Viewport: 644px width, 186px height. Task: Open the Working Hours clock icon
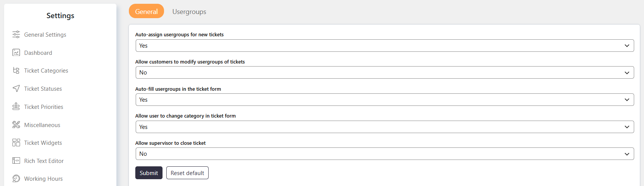[x=16, y=178]
